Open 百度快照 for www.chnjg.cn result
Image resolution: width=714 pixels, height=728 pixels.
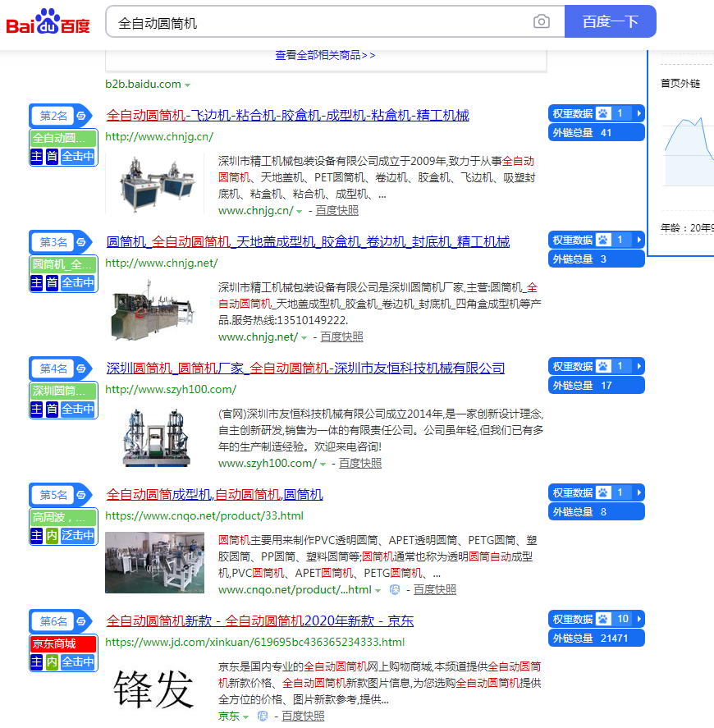point(337,210)
